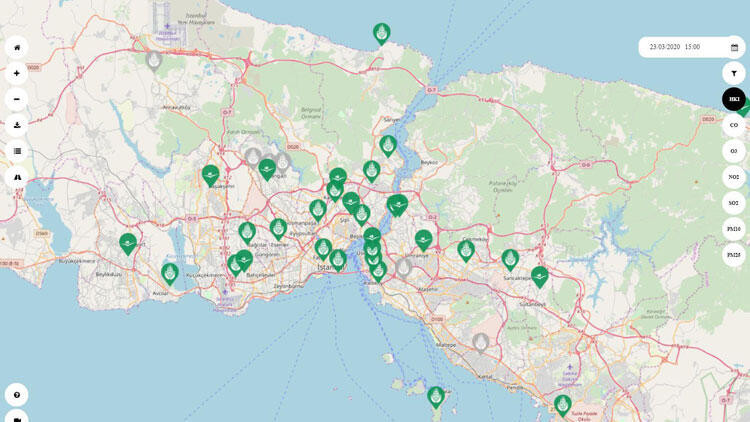Zoom in with the plus button
This screenshot has width=750, height=422.
pyautogui.click(x=16, y=73)
